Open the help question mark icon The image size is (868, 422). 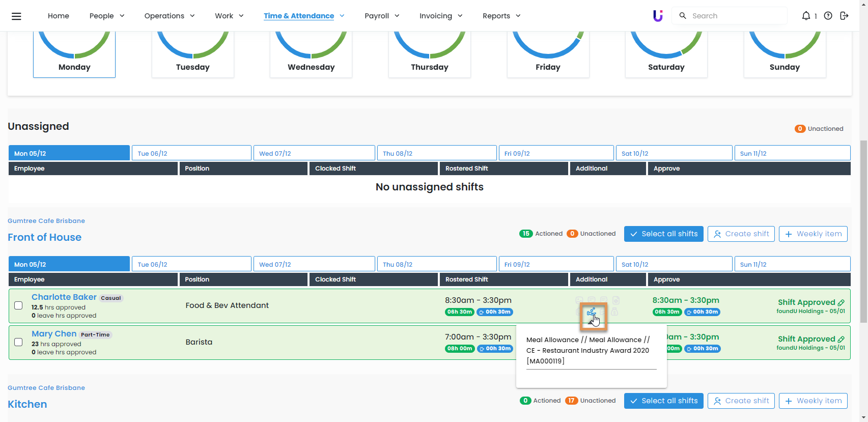828,16
